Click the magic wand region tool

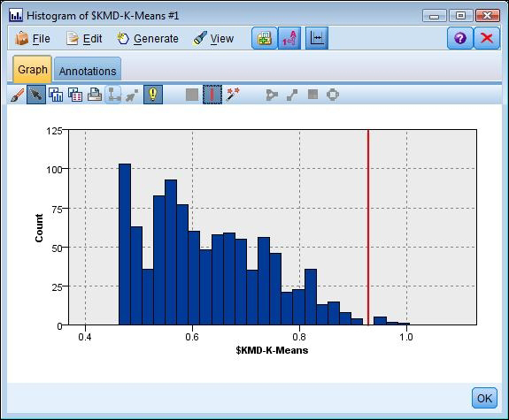tap(233, 95)
